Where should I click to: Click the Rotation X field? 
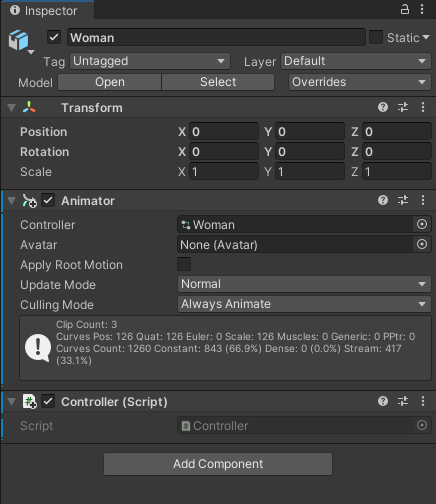[224, 151]
